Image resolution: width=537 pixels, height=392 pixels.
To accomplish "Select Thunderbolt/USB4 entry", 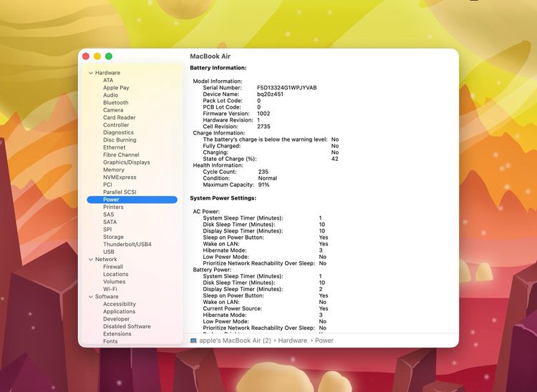I will pos(127,245).
